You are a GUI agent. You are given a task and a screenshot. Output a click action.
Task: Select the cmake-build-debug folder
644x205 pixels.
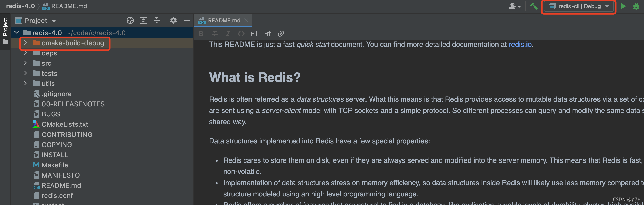coord(73,43)
